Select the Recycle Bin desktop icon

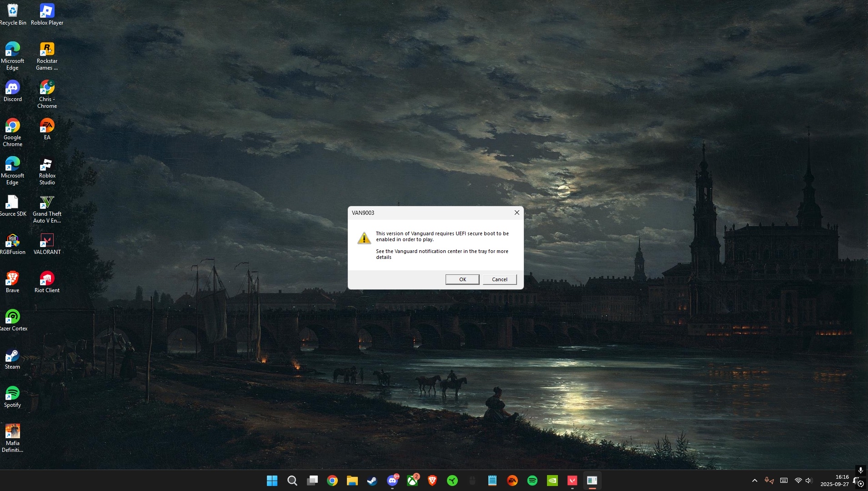tap(13, 15)
